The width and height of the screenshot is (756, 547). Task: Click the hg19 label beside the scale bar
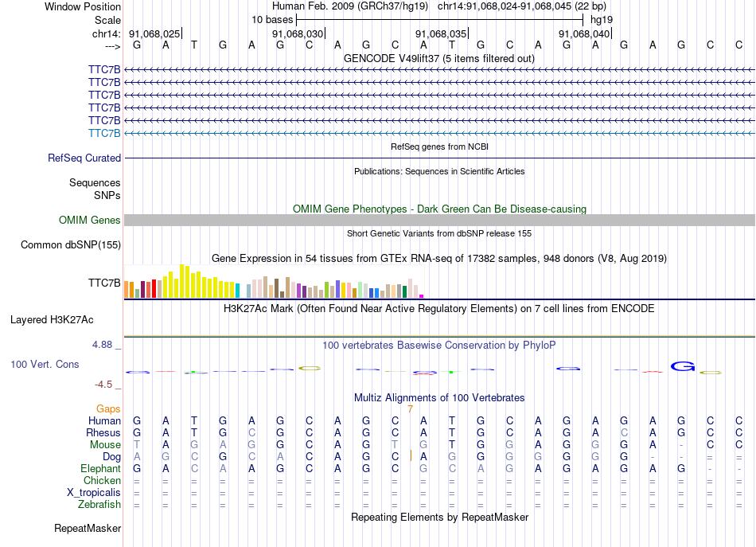[602, 20]
